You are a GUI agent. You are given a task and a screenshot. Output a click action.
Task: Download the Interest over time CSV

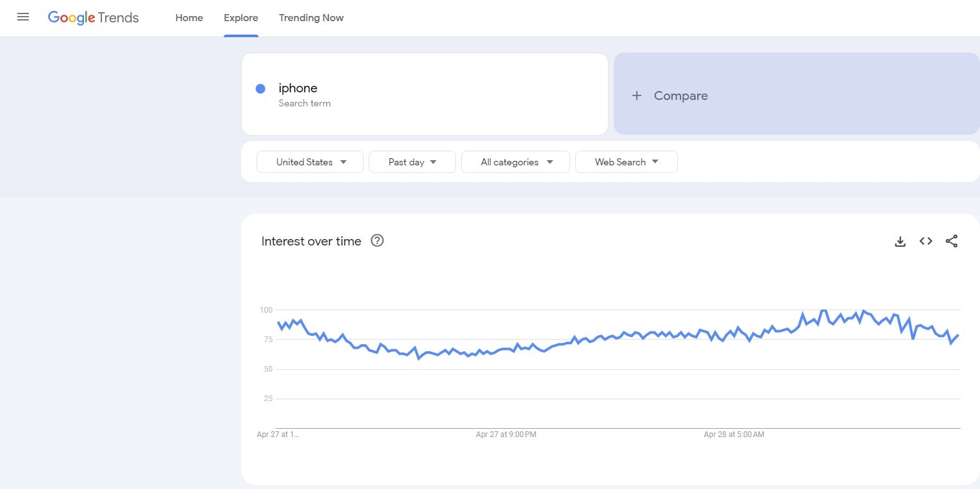pyautogui.click(x=900, y=242)
